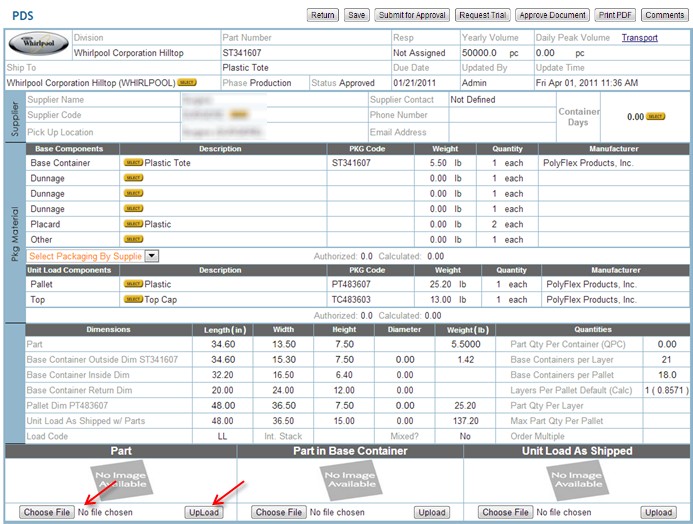This screenshot has height=524, width=693.
Task: Click Part width value 13.50
Action: tap(284, 345)
